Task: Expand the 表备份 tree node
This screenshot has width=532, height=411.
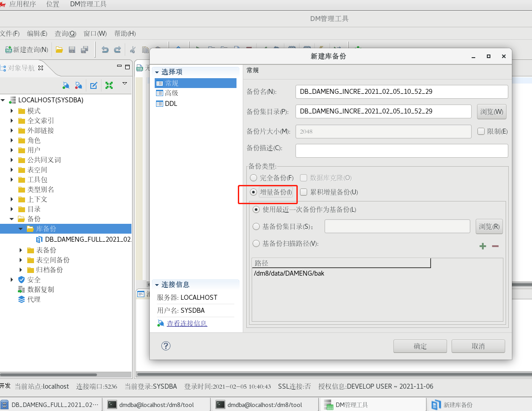Action: point(21,250)
